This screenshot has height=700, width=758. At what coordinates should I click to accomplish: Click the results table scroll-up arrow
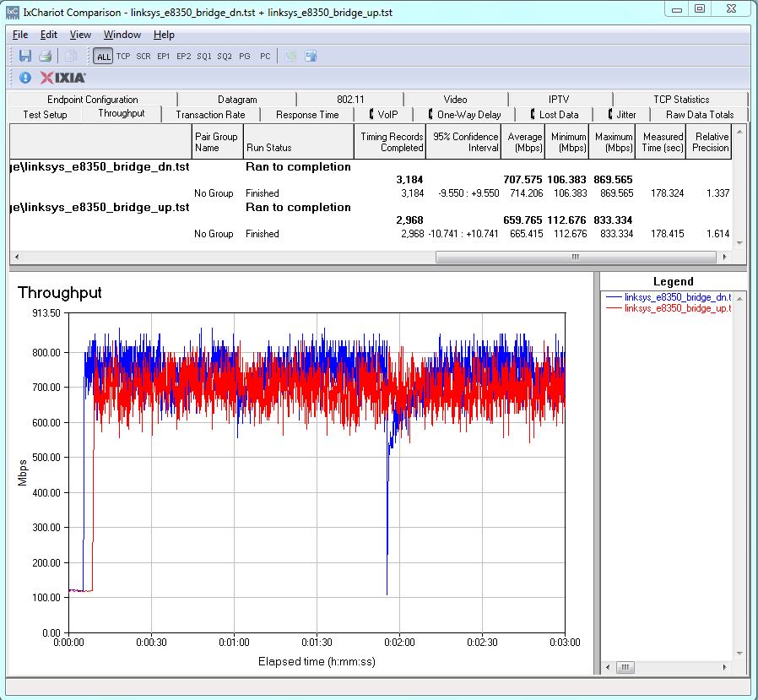point(739,131)
